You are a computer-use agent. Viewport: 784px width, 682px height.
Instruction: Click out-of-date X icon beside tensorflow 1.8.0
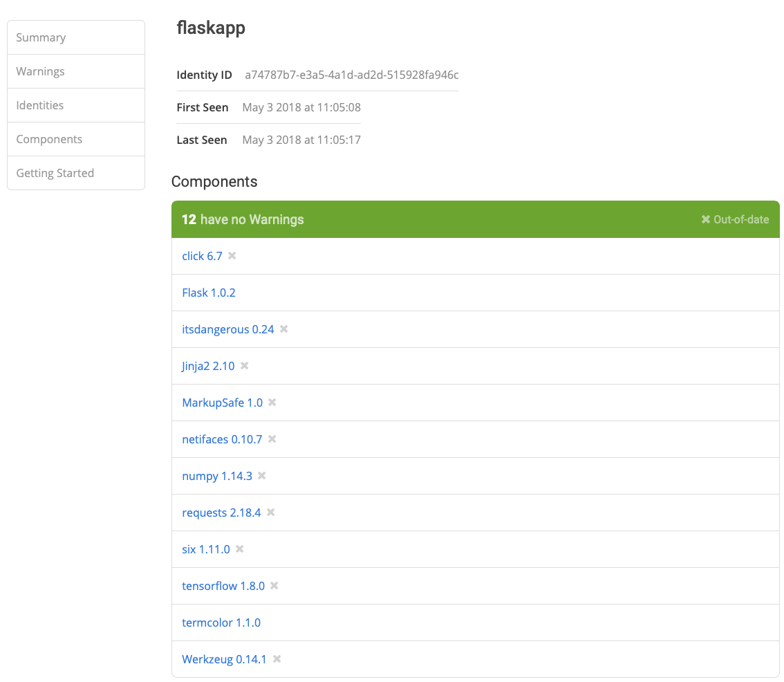(274, 585)
